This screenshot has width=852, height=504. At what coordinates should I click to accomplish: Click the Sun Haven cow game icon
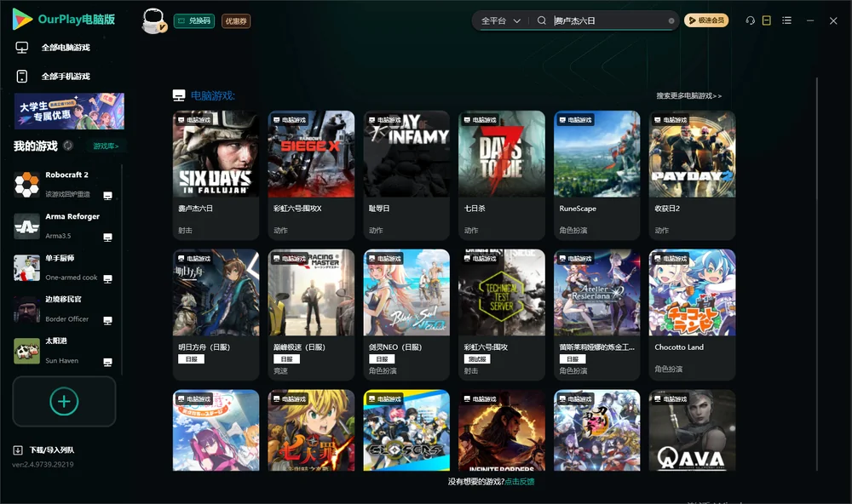point(26,351)
